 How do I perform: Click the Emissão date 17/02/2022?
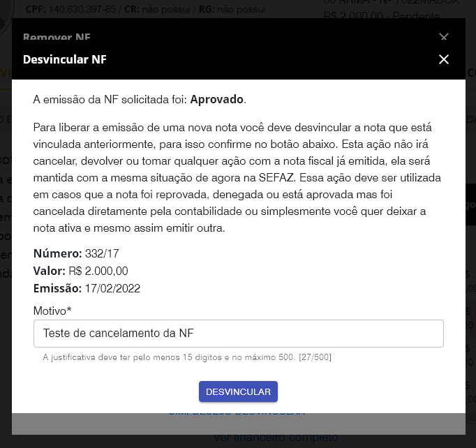tap(112, 288)
